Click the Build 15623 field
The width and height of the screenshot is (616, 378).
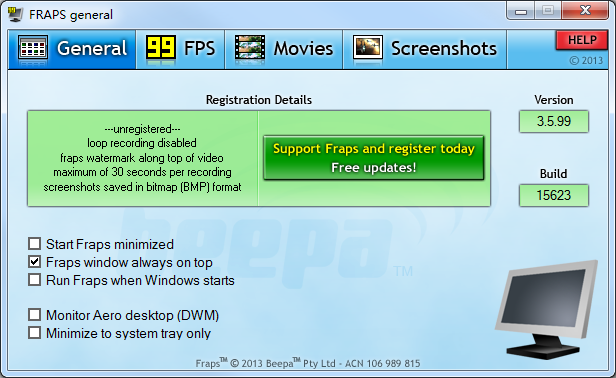point(554,195)
